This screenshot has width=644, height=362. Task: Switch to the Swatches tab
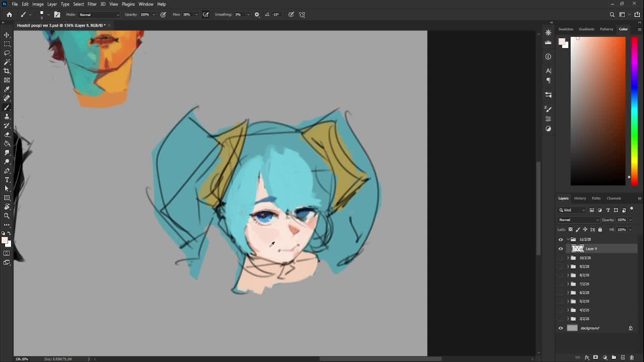pos(566,29)
